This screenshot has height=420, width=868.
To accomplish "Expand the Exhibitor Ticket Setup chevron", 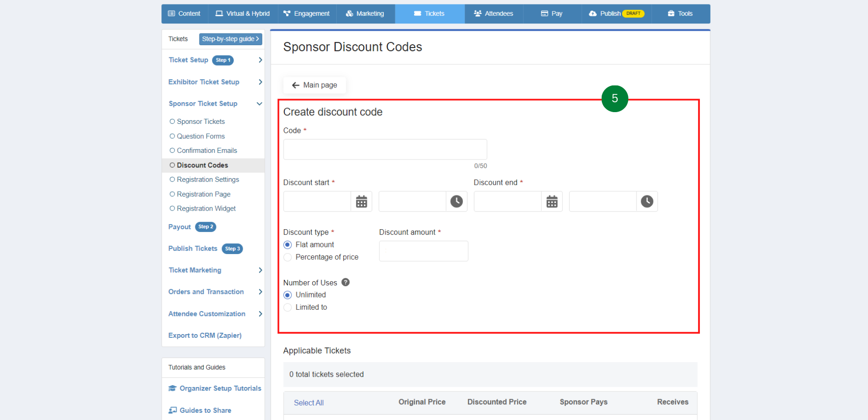I will click(260, 82).
